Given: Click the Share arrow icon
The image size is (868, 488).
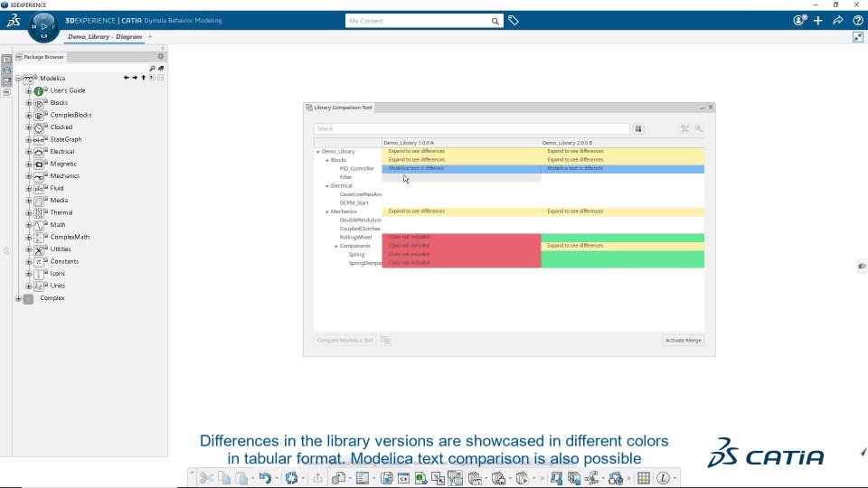Looking at the screenshot, I should click(838, 21).
